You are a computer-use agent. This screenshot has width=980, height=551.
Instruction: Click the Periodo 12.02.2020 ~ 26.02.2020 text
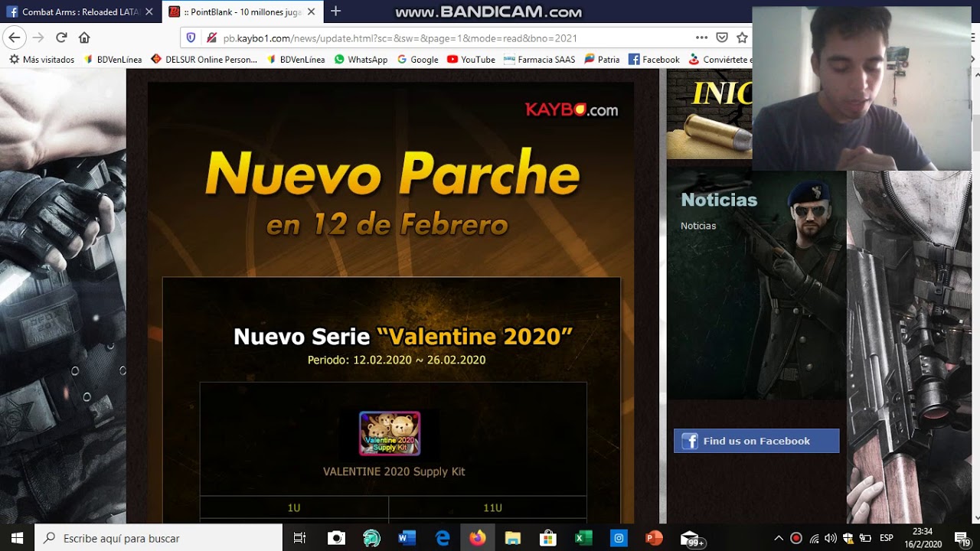pyautogui.click(x=397, y=360)
